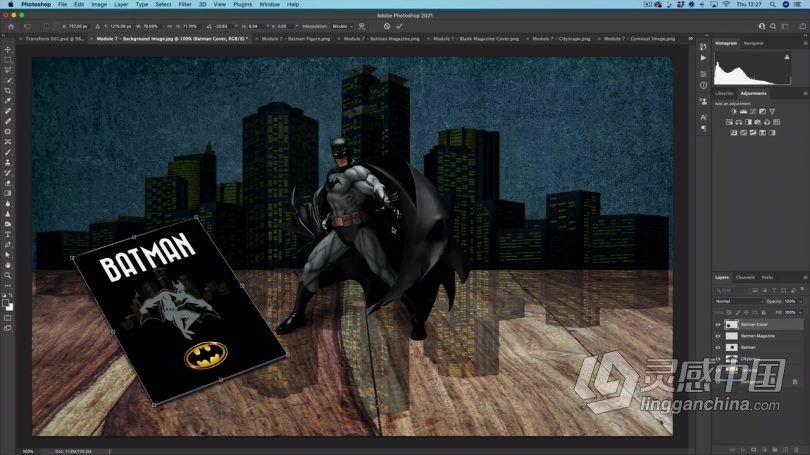Hide the Cityscape layer
The width and height of the screenshot is (810, 455).
718,359
